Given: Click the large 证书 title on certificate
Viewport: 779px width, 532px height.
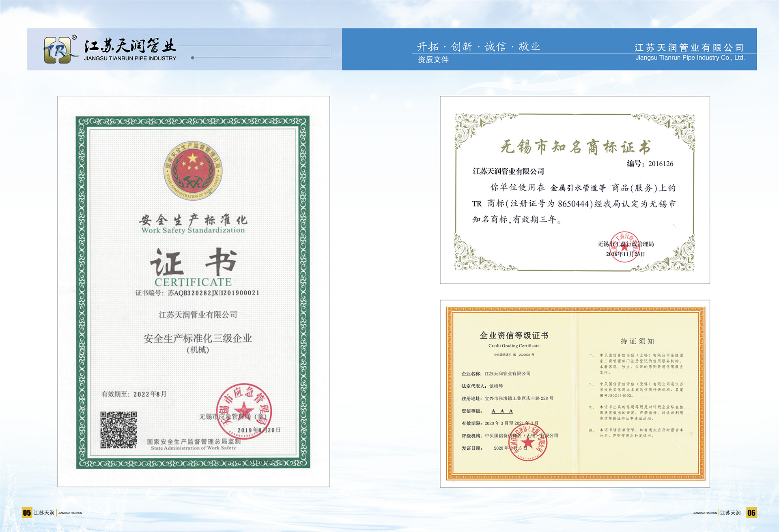Looking at the screenshot, I should [x=193, y=262].
